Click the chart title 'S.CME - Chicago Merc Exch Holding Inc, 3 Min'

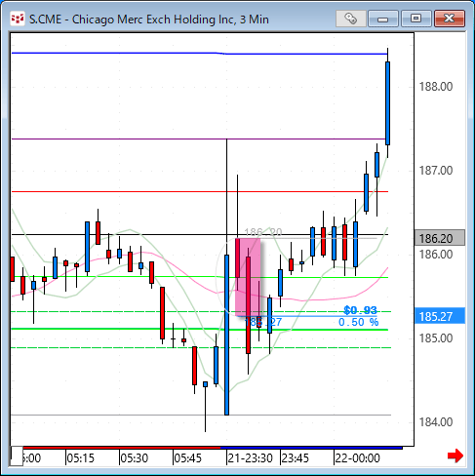click(149, 20)
